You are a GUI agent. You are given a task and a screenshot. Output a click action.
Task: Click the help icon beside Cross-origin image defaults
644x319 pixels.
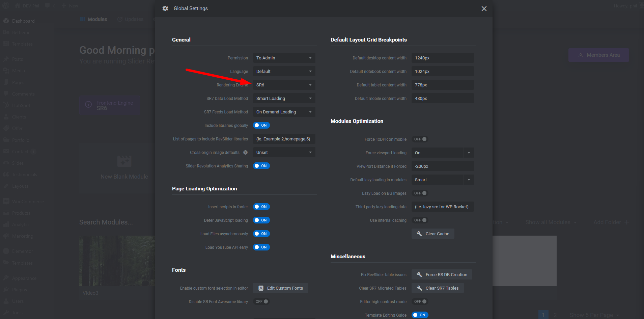click(246, 153)
